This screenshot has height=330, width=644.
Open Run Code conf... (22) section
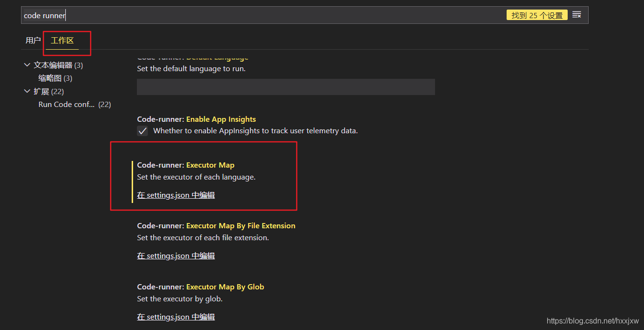coord(75,104)
